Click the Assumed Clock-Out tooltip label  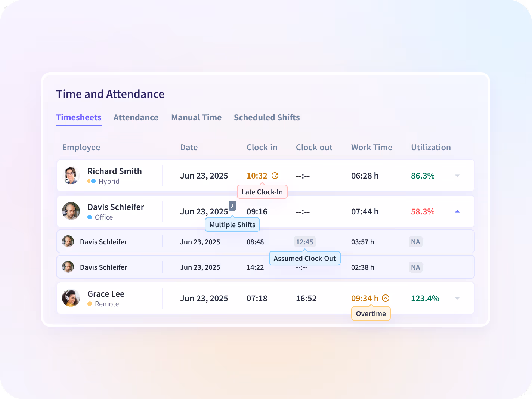tap(305, 258)
